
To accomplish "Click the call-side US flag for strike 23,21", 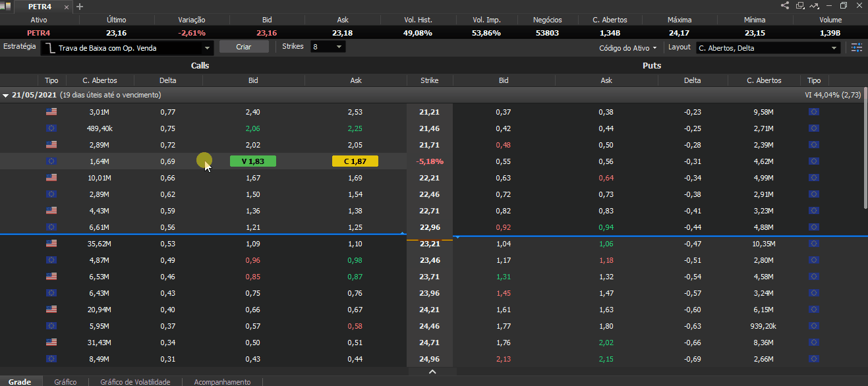I will (51, 244).
